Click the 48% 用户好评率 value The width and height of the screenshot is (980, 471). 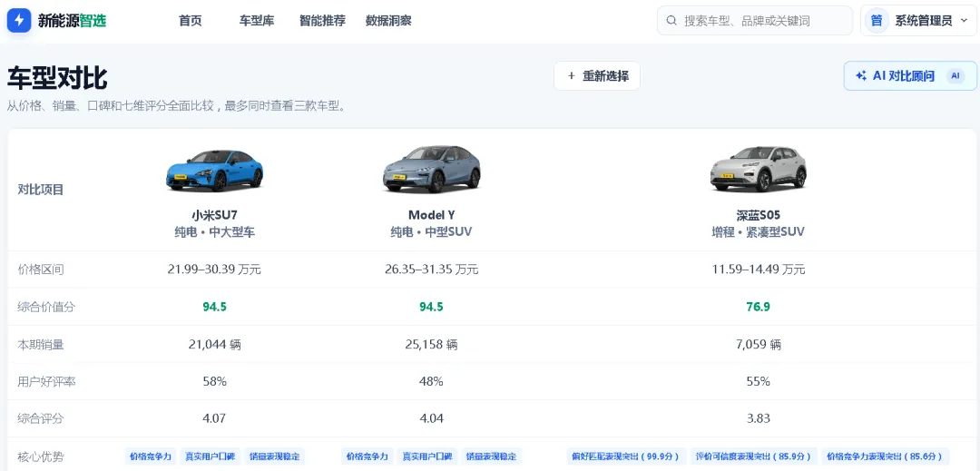[431, 381]
